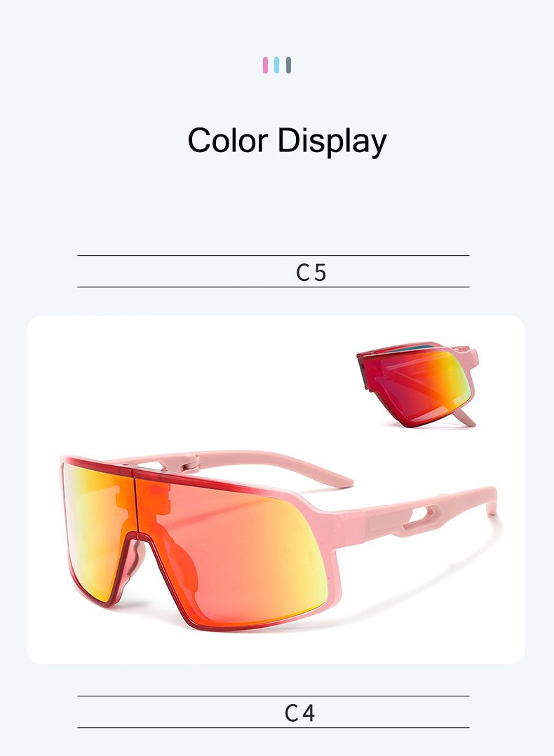Open the folded sunglasses thumbnail
The image size is (554, 756).
click(x=418, y=384)
